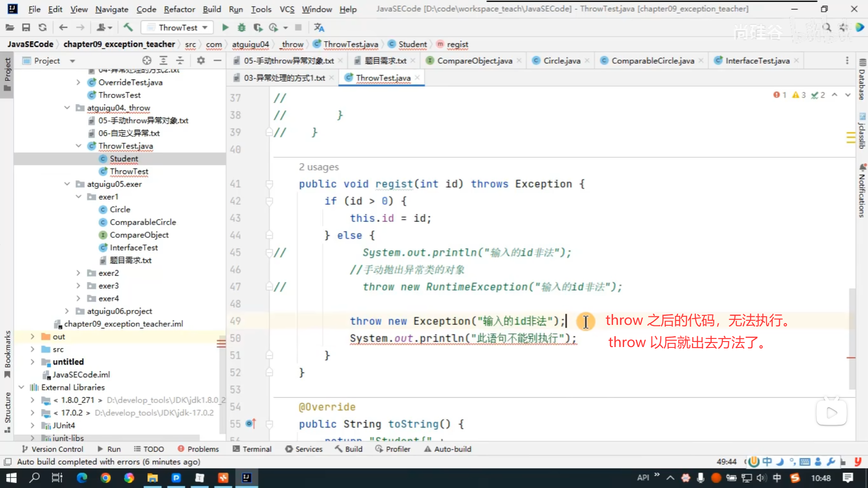Click the Debug bug icon

pos(241,28)
